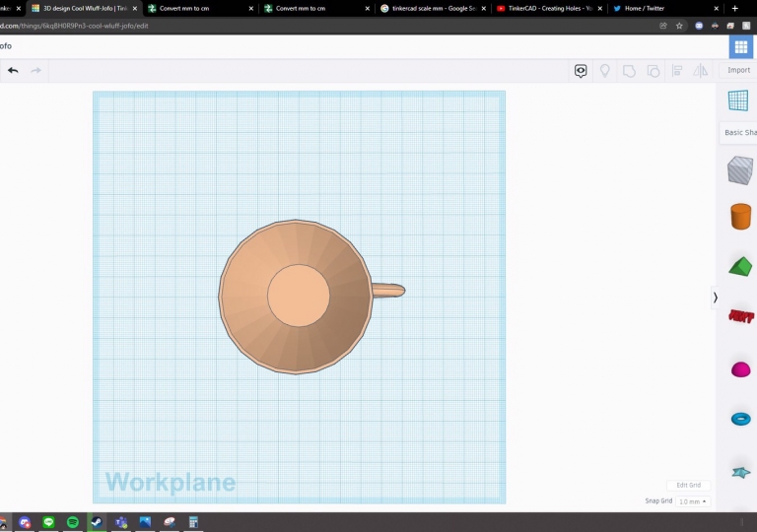Screen dimensions: 757x532
Task: Click the Undo arrow
Action: point(13,71)
